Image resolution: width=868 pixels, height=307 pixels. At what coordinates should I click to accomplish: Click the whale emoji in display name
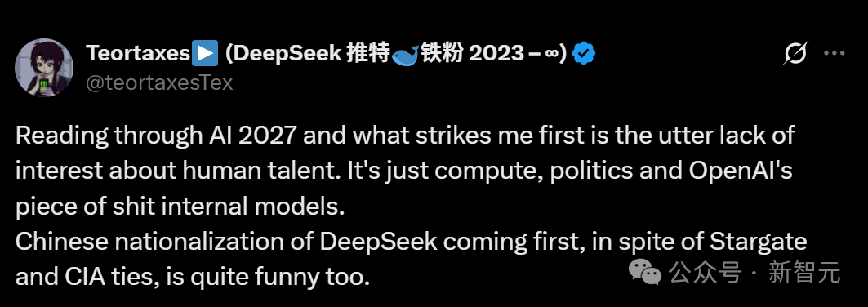pyautogui.click(x=406, y=55)
